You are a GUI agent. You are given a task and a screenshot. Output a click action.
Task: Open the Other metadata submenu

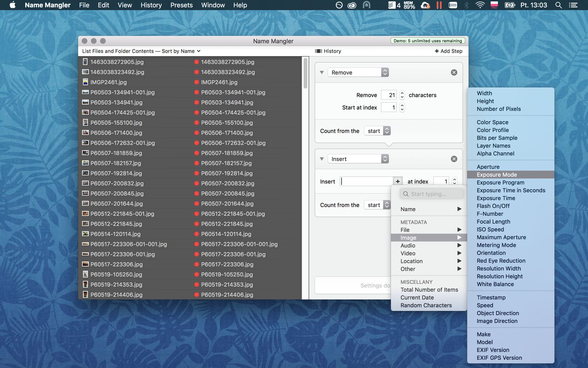[x=429, y=269]
